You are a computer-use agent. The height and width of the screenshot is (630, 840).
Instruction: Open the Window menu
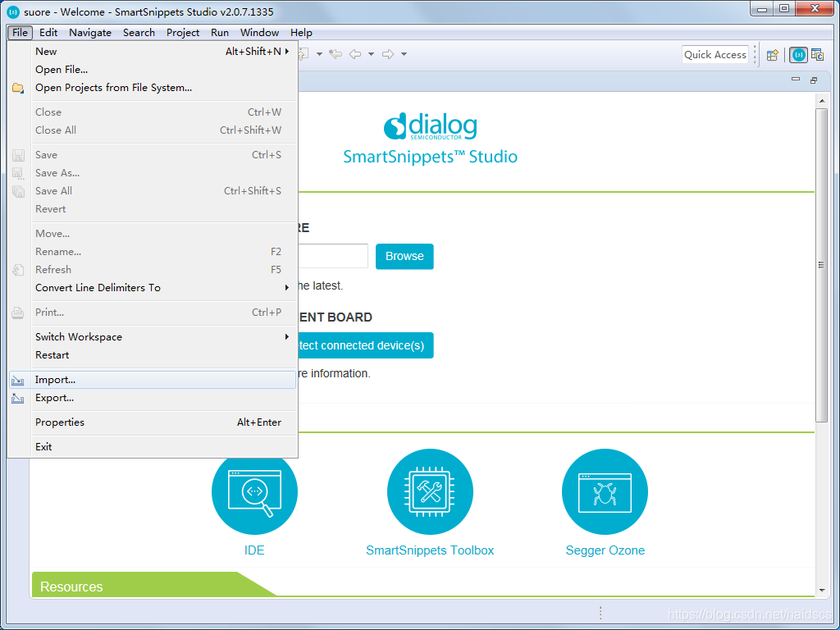[x=259, y=33]
